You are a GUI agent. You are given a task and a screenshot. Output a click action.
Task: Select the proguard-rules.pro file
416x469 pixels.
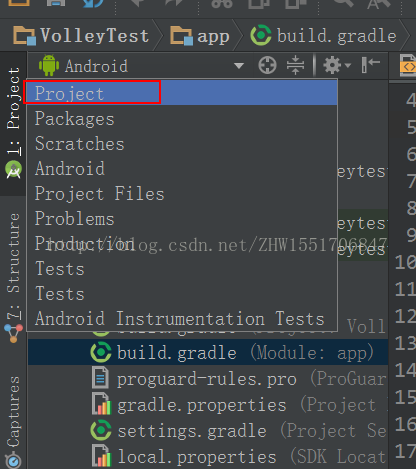pyautogui.click(x=208, y=379)
